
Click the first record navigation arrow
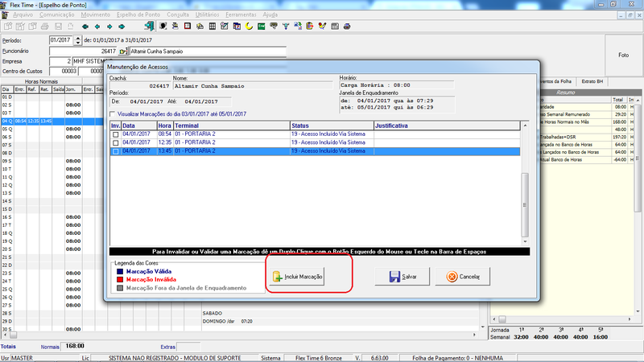pyautogui.click(x=85, y=27)
